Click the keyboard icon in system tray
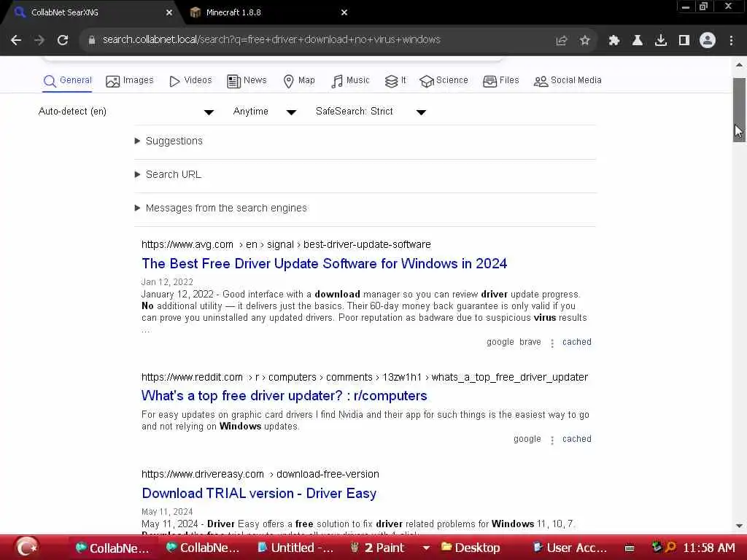Screen dimensions: 747x560 (630, 548)
